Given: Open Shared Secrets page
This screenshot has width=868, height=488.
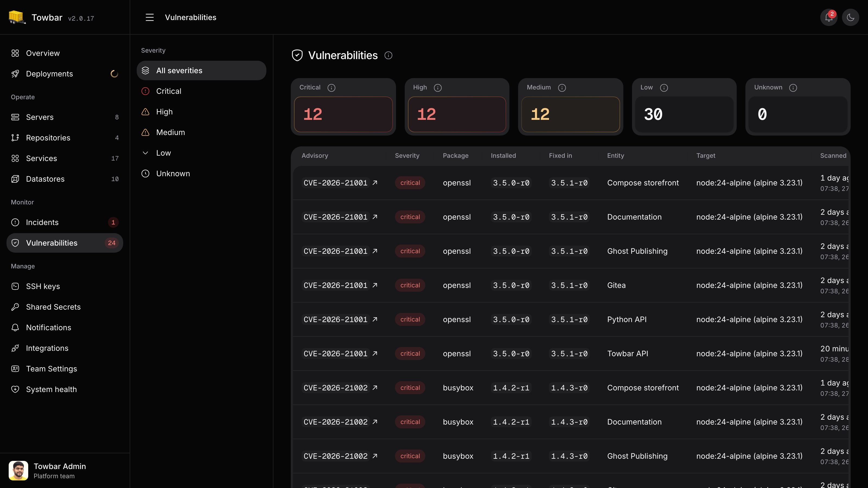Looking at the screenshot, I should tap(65, 307).
